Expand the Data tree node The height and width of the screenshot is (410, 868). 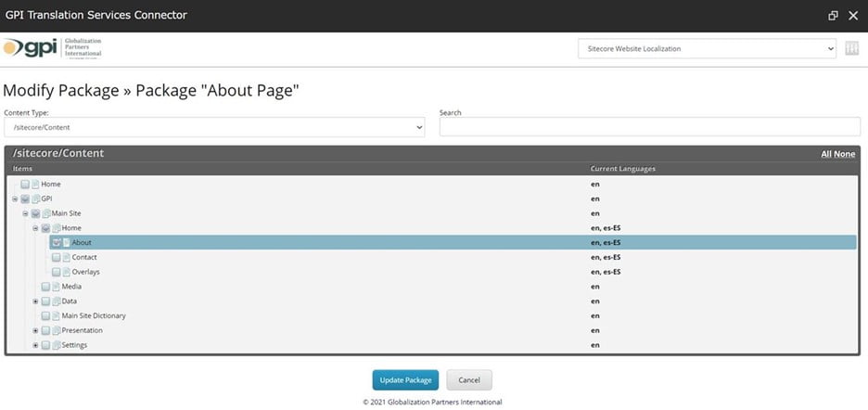[x=35, y=301]
